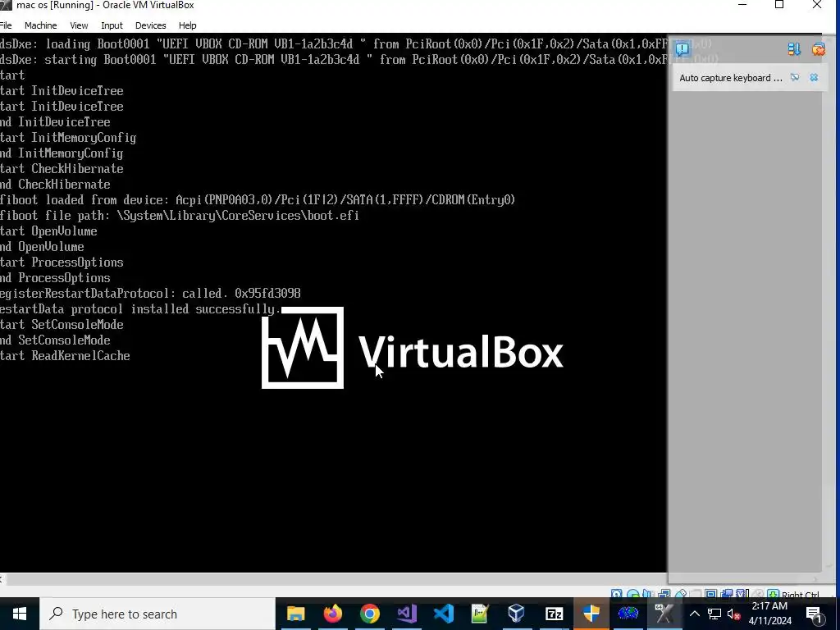Image resolution: width=840 pixels, height=630 pixels.
Task: Click the 'nd CheckHibernate' console line
Action: pos(55,185)
